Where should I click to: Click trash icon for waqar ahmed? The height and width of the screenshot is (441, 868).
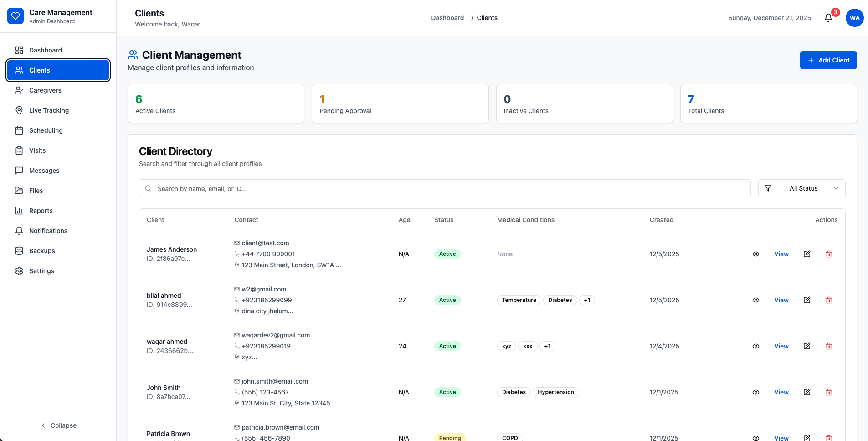point(829,346)
